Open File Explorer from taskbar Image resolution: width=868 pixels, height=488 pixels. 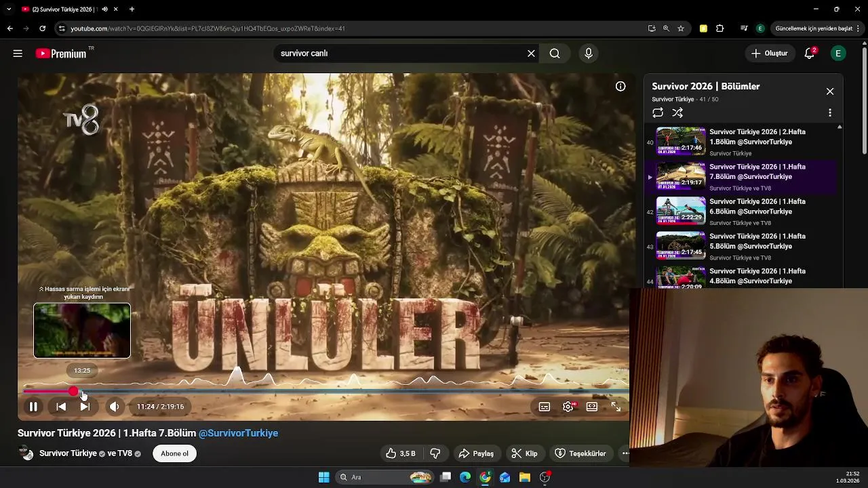click(x=525, y=477)
